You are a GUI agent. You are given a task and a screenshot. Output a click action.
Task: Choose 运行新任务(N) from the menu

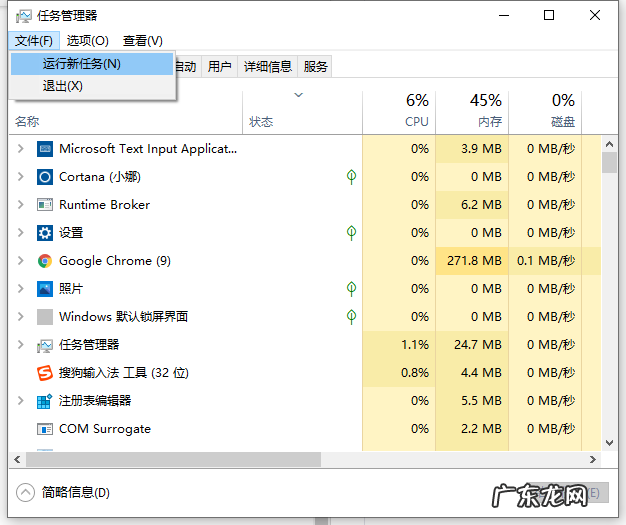[x=92, y=64]
